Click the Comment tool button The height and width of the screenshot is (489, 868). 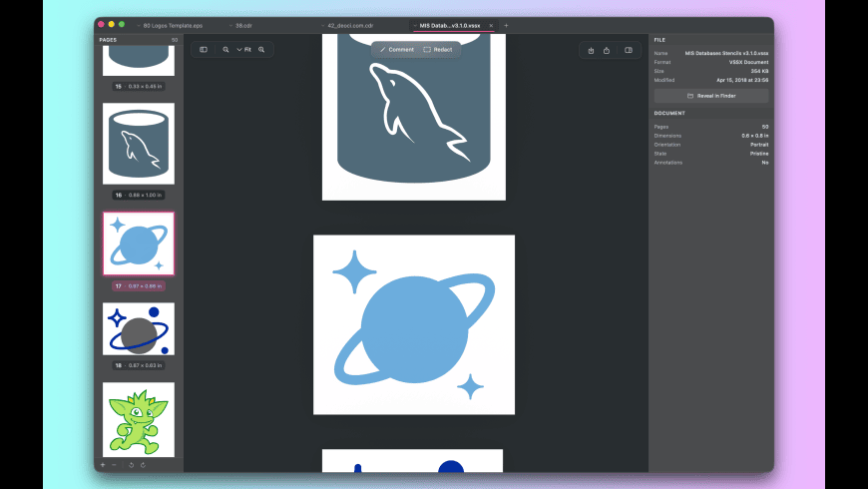[397, 49]
